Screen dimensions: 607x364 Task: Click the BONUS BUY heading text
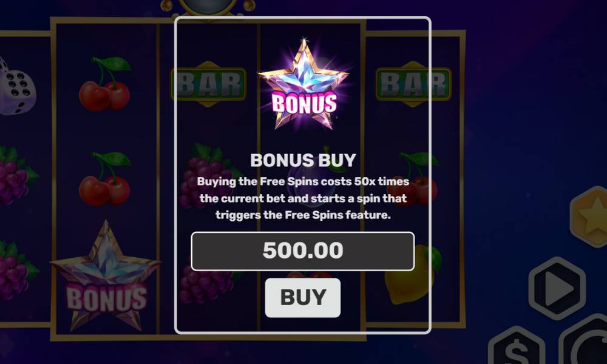303,160
